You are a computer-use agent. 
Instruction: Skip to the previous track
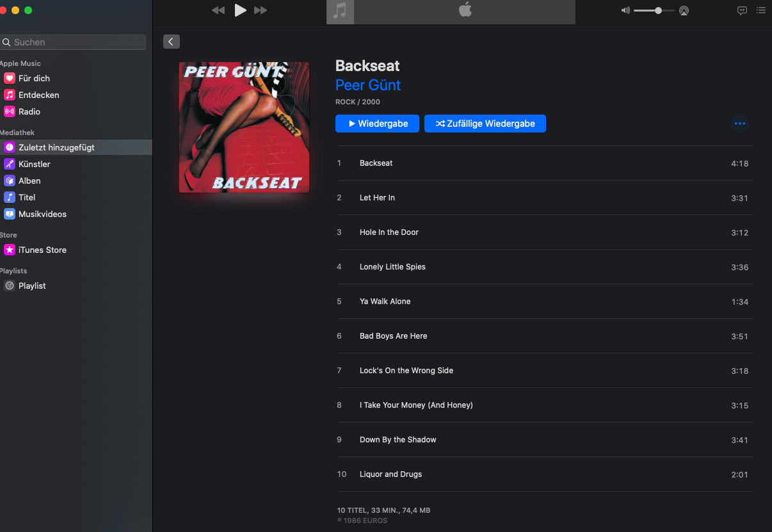[x=218, y=10]
